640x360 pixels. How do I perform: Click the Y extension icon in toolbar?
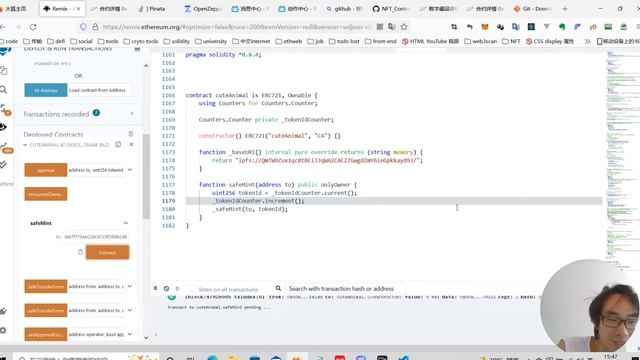[547, 27]
